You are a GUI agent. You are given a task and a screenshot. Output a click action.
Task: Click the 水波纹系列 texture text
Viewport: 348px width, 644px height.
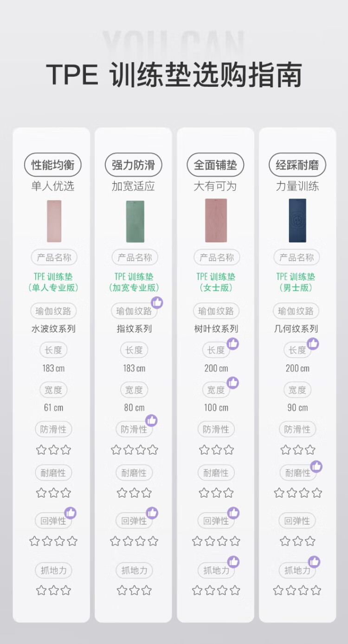(53, 329)
